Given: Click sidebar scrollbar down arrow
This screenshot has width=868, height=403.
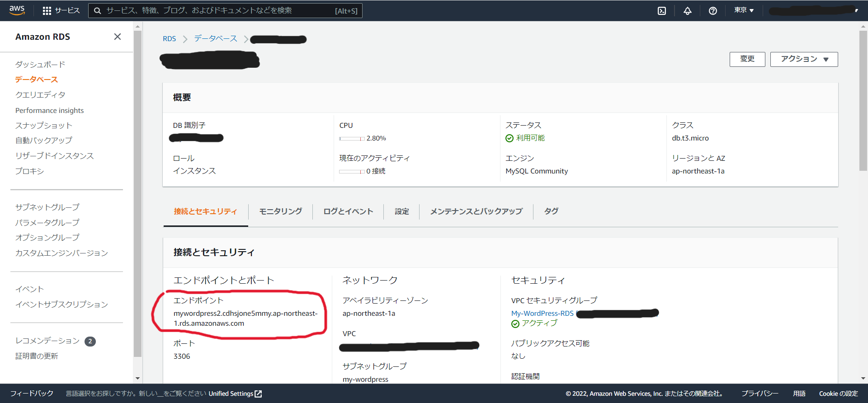Looking at the screenshot, I should coord(138,379).
